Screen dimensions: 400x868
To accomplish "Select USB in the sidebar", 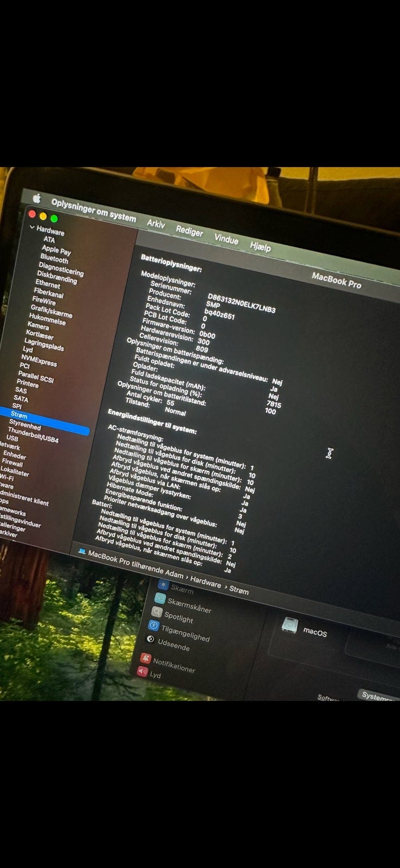I will tap(12, 438).
